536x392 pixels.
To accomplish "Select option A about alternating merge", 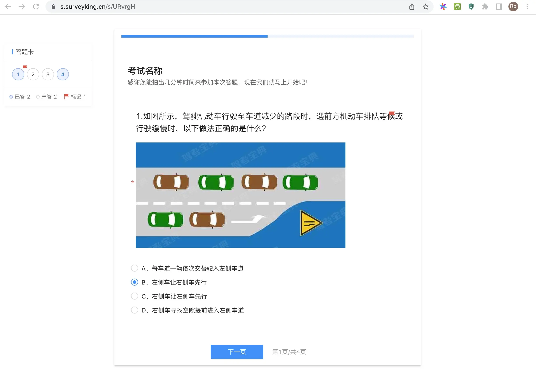I will [135, 268].
